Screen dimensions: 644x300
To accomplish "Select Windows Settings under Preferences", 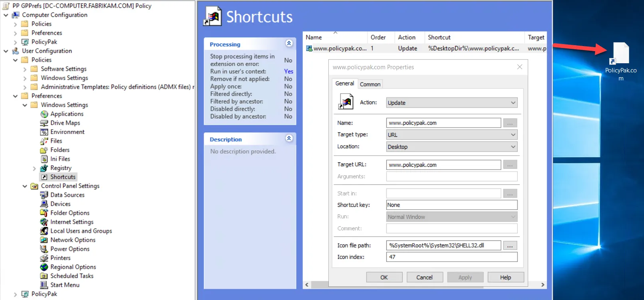I will tap(64, 105).
